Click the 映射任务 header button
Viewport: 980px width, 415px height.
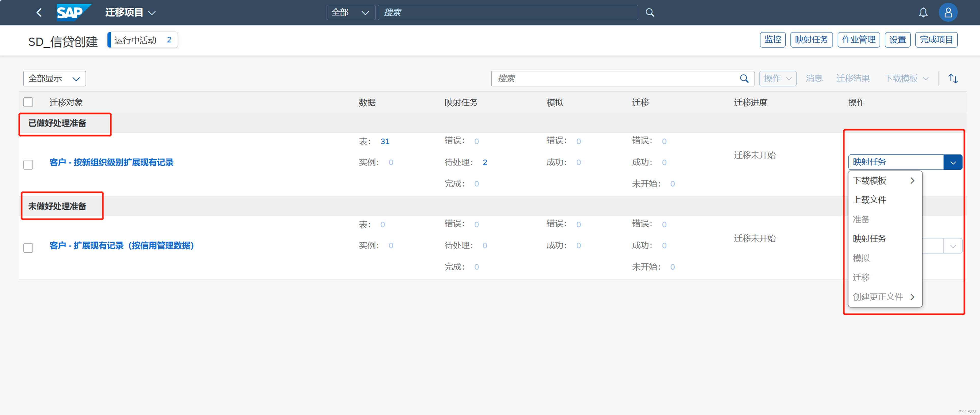click(x=811, y=40)
